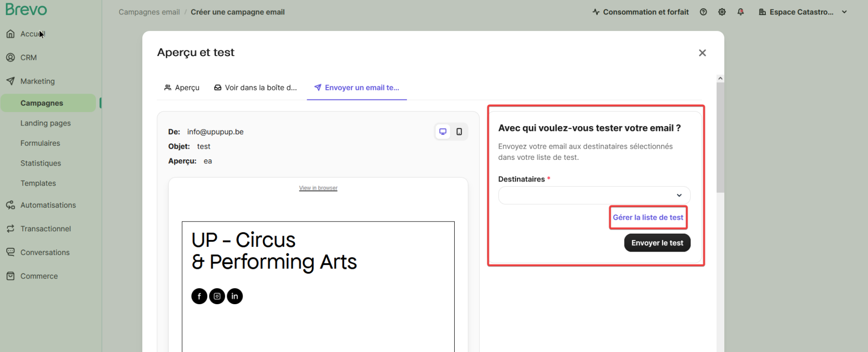Click Gérer la liste de test link
Screen dimensions: 868x352
point(648,218)
